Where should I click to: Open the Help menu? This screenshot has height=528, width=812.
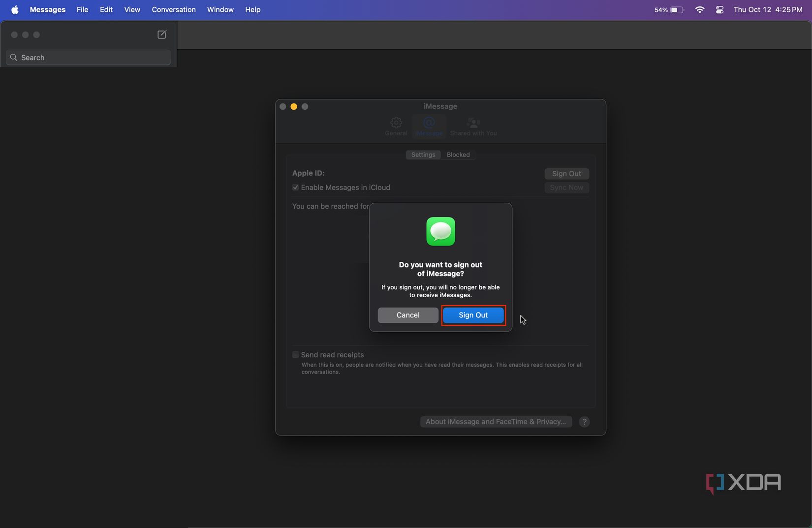coord(253,9)
